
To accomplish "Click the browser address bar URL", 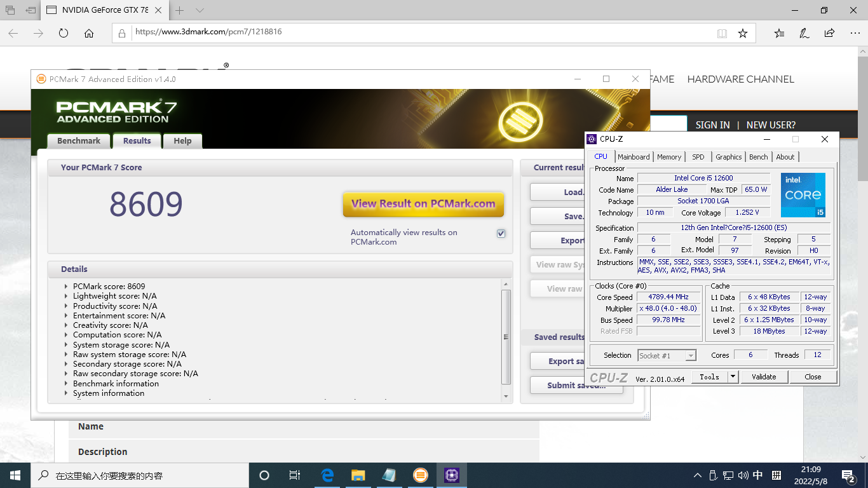I will point(209,32).
